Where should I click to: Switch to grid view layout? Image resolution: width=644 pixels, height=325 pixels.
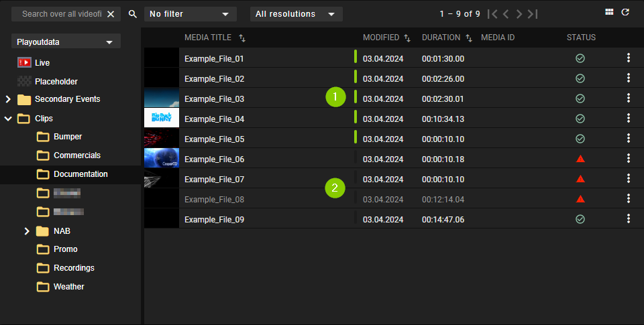[609, 12]
